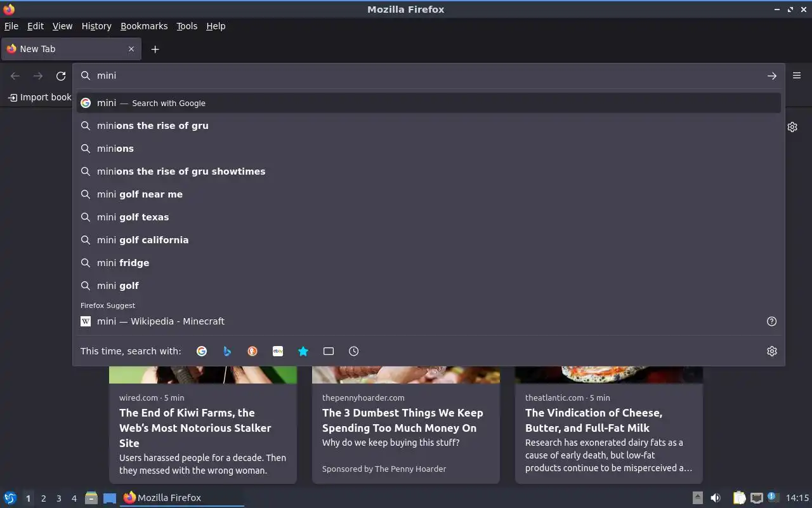Switch to workspace 4
The height and width of the screenshot is (508, 812).
(74, 498)
